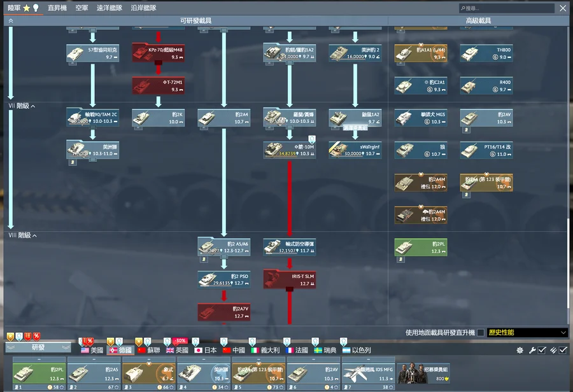Select the 日本 nation button

[x=206, y=351]
